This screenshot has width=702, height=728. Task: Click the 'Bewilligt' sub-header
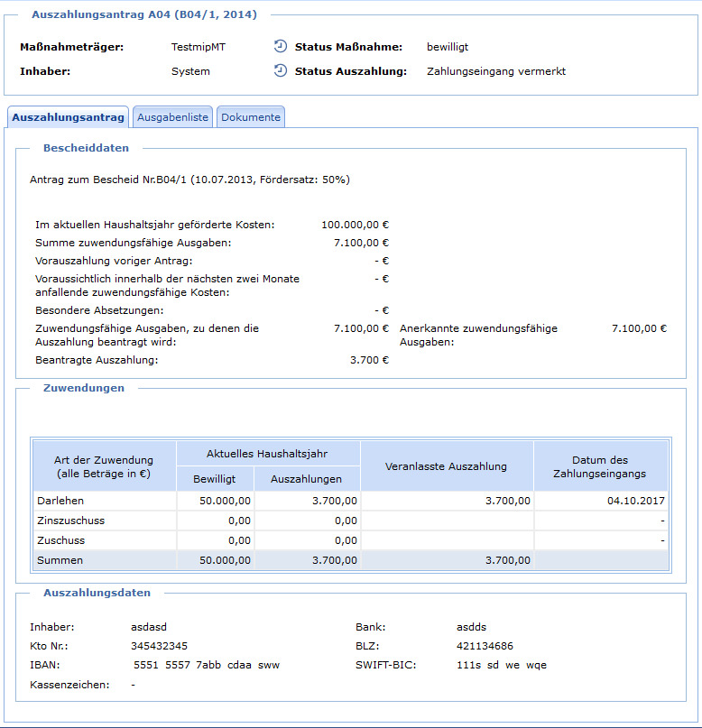[x=215, y=479]
